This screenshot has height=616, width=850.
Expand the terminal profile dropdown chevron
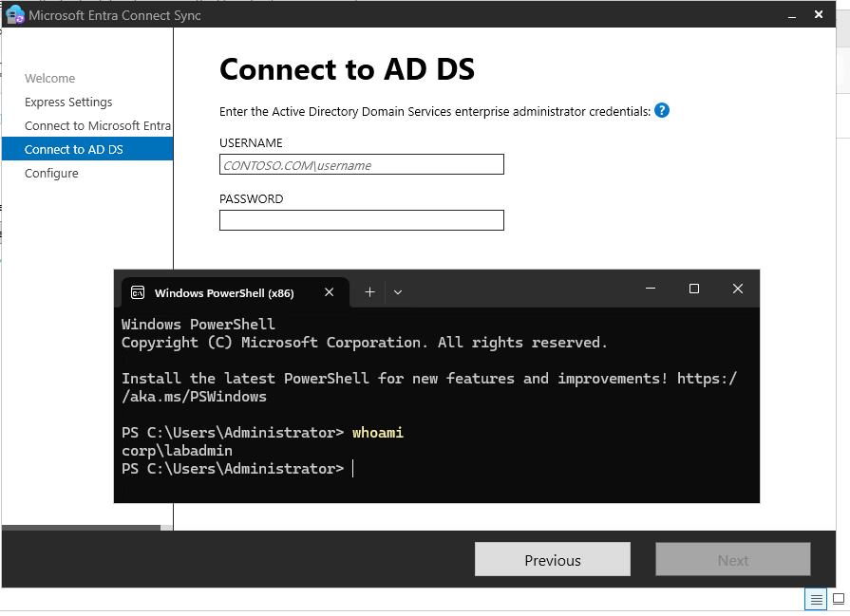(x=398, y=292)
